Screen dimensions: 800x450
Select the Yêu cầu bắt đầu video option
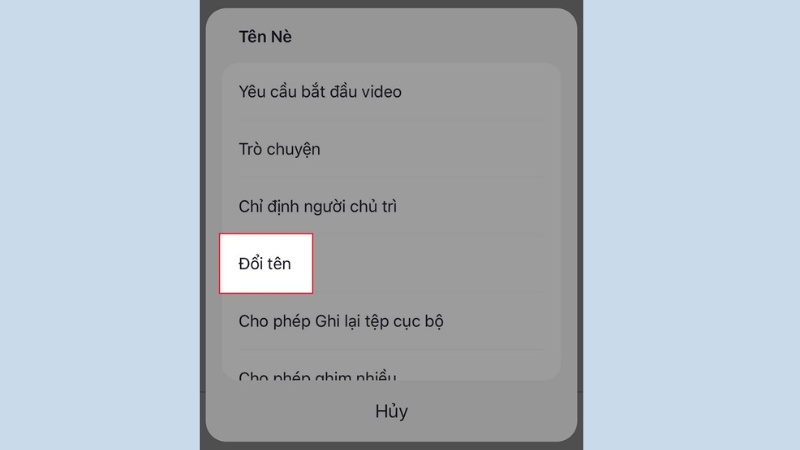pos(391,92)
